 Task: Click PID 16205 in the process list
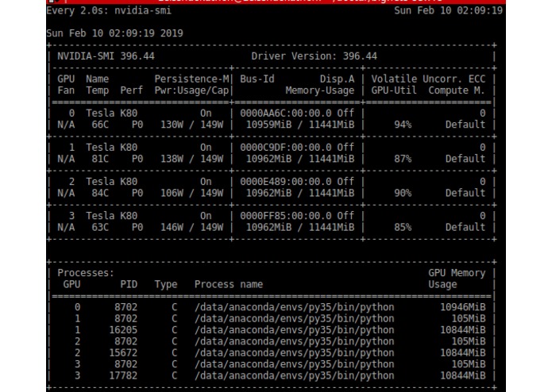123,330
